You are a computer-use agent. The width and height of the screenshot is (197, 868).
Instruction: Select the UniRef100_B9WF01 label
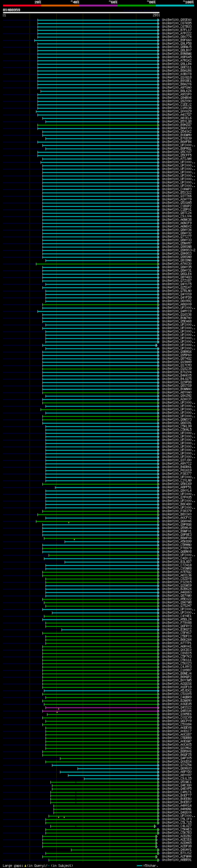point(177,531)
